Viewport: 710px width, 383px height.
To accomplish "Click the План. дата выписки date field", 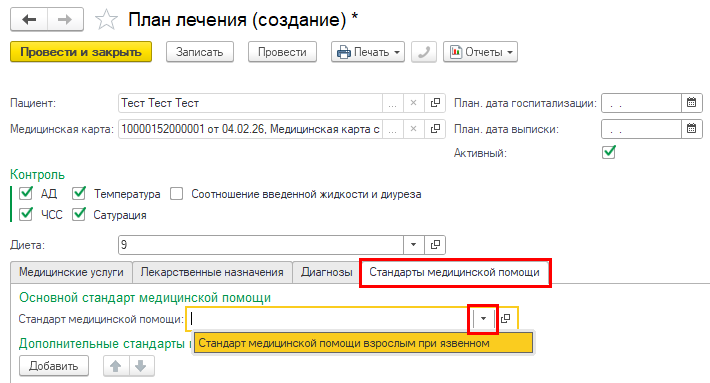I will click(642, 129).
